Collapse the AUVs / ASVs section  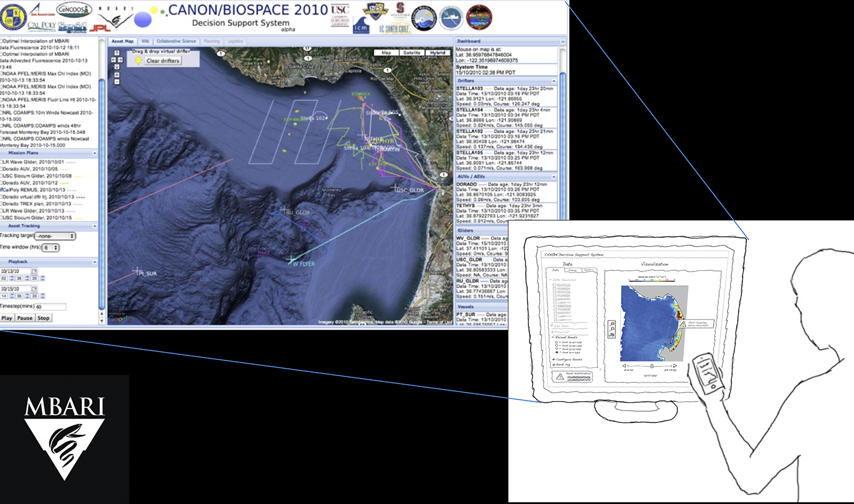coord(553,177)
